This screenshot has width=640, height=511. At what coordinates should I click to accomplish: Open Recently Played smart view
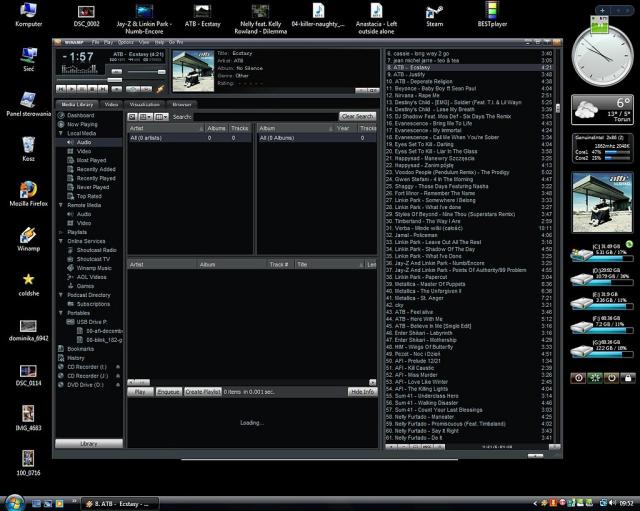(96, 178)
